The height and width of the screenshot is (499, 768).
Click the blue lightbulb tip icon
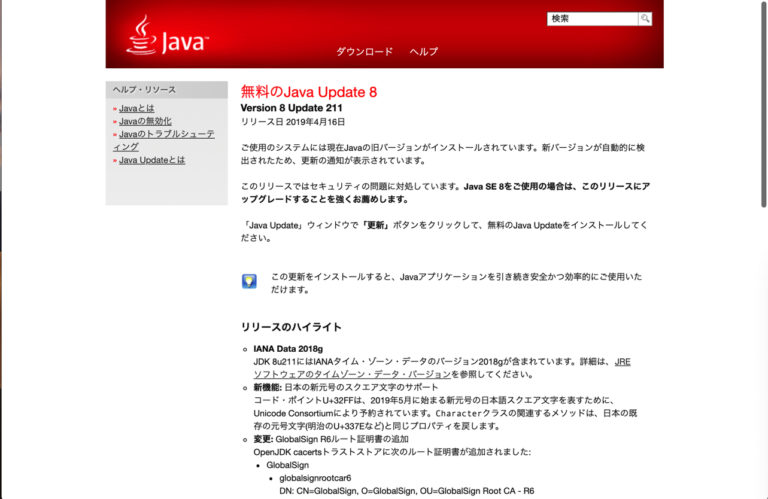249,281
